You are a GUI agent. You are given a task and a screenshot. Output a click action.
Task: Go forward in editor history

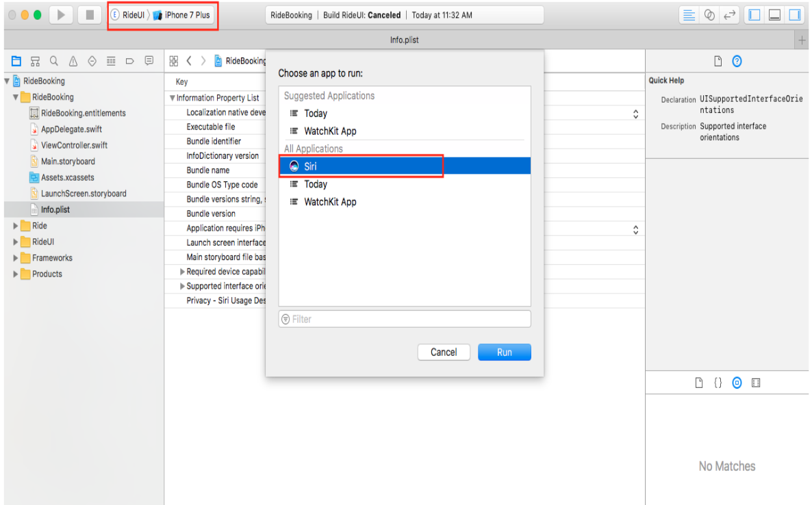[203, 61]
